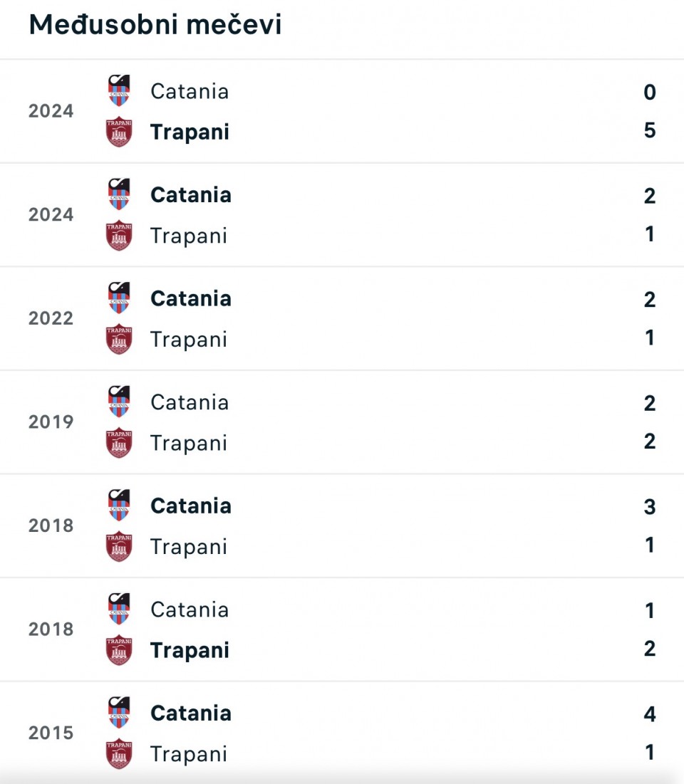Select Trapani name in the 2019 draw

click(188, 443)
